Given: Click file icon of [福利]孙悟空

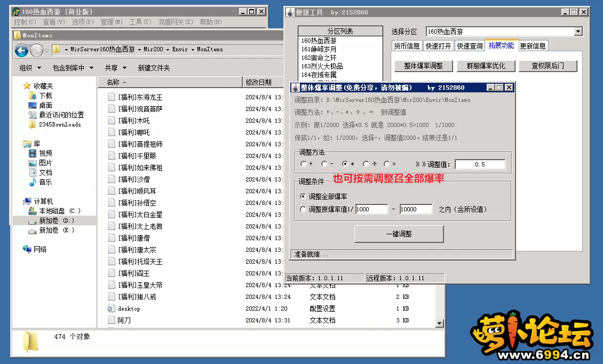Looking at the screenshot, I should [112, 203].
